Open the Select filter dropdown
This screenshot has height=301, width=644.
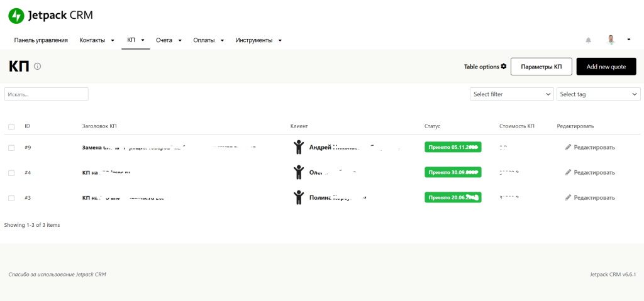(x=512, y=94)
